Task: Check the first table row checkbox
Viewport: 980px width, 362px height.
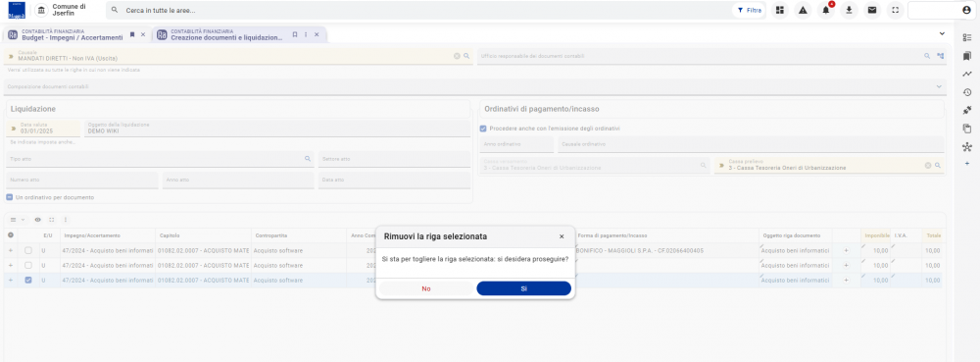Action: pyautogui.click(x=28, y=250)
